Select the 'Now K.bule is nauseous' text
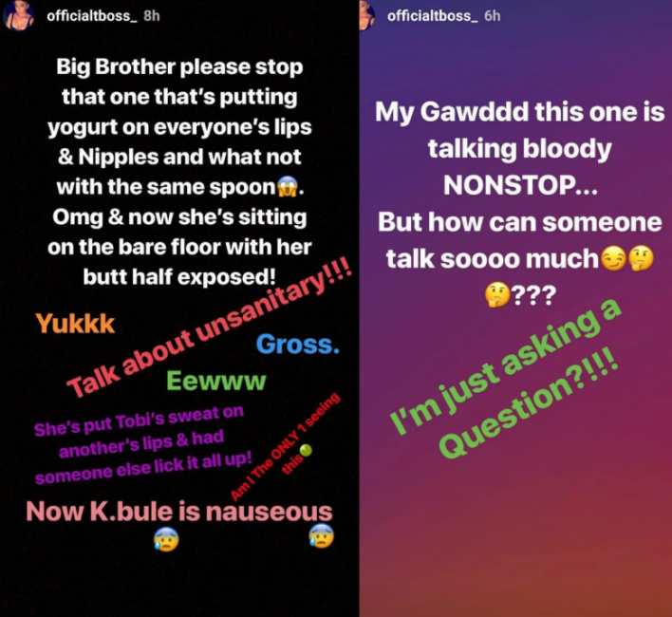Viewport: 672px width, 617px height. [x=179, y=512]
